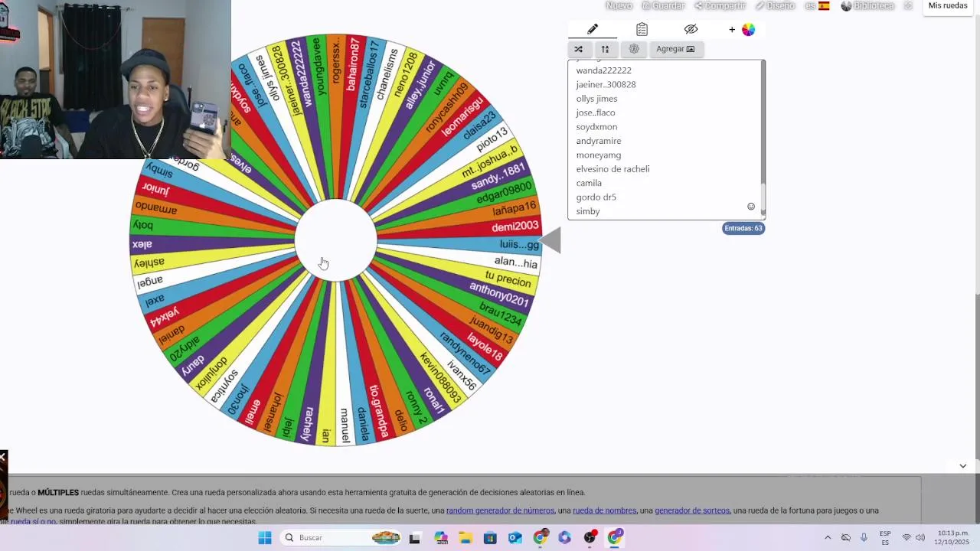Click the emoji smiley in entries box
Image resolution: width=980 pixels, height=551 pixels.
(751, 207)
